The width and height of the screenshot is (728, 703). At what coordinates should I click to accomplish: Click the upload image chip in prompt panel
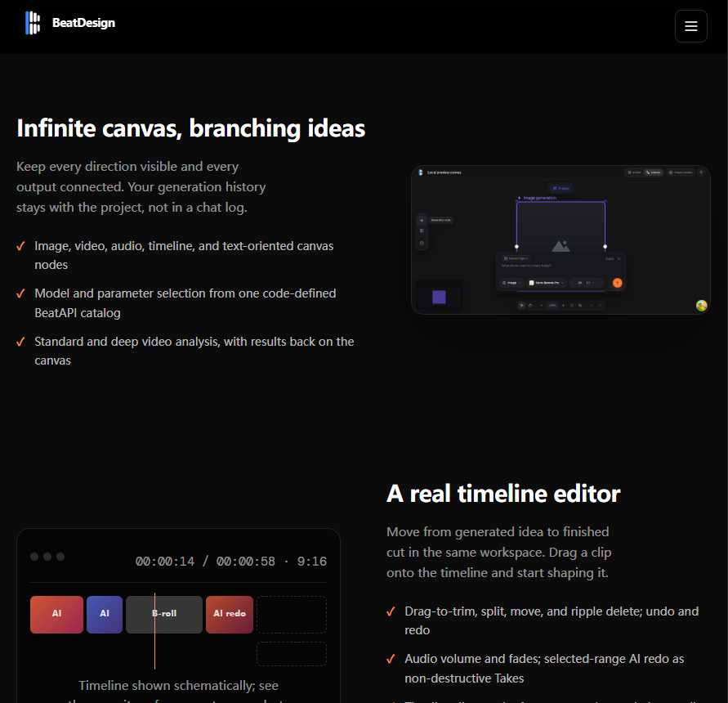click(516, 258)
